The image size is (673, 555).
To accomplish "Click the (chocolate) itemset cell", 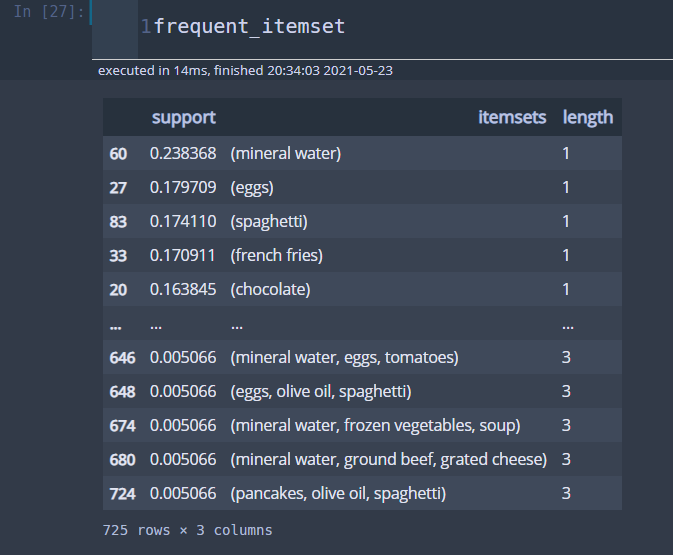I will click(x=270, y=289).
